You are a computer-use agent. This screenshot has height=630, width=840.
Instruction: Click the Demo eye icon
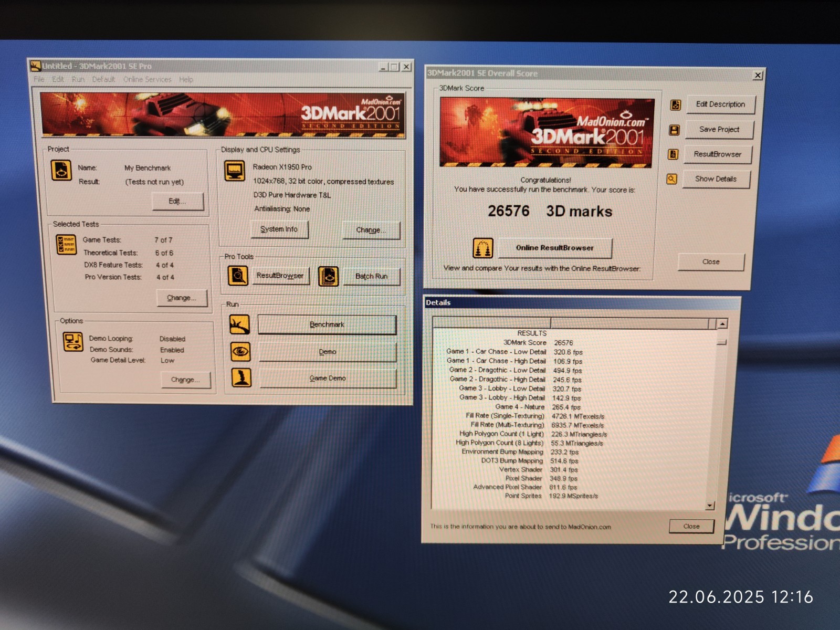(x=240, y=351)
